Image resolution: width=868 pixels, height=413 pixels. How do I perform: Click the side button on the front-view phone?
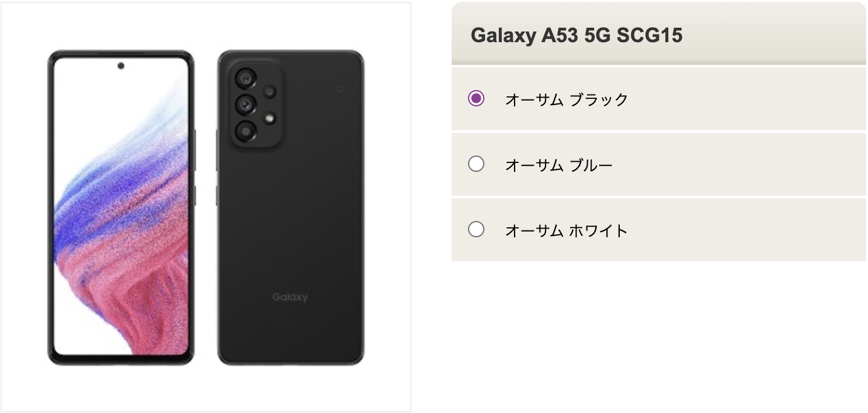[194, 150]
